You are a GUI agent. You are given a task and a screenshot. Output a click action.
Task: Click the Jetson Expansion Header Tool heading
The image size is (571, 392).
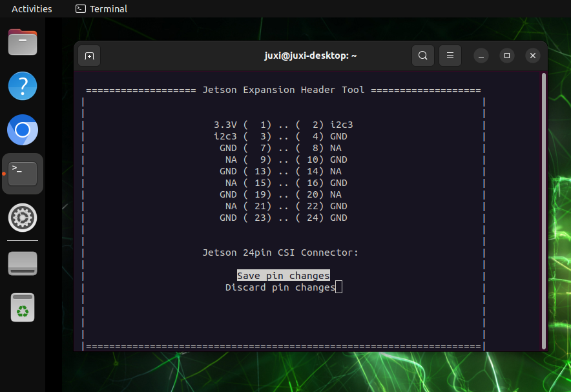coord(284,90)
